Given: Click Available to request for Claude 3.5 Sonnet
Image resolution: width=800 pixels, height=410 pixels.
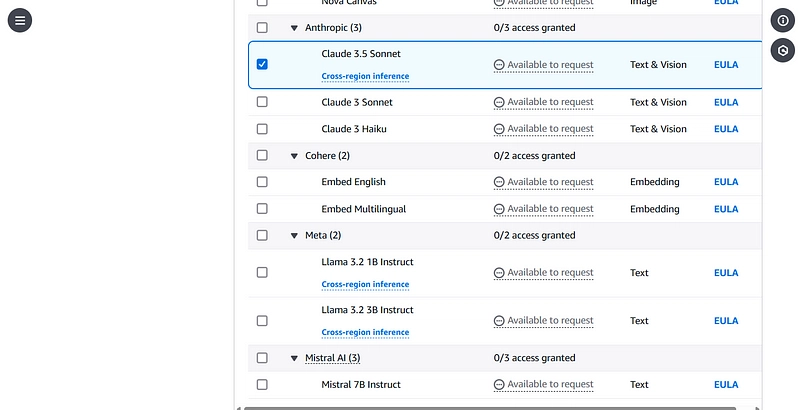Looking at the screenshot, I should (x=550, y=65).
